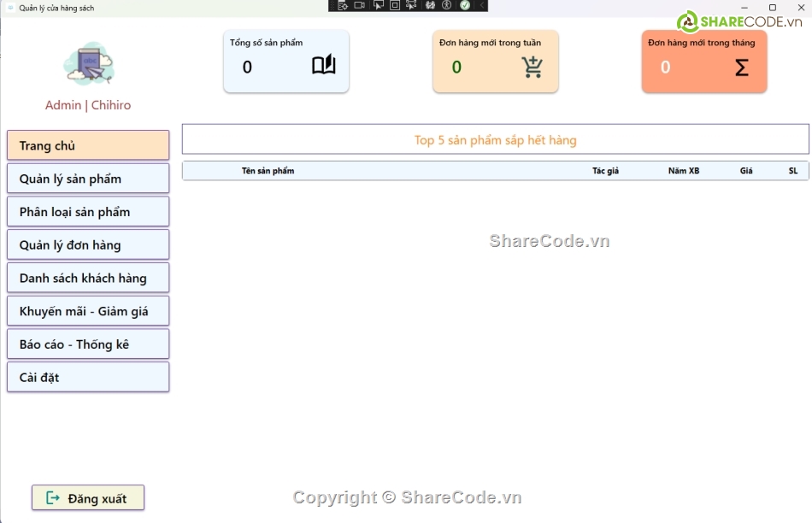812x523 pixels.
Task: Click the shopping cart icon for weekly orders
Action: coord(533,67)
